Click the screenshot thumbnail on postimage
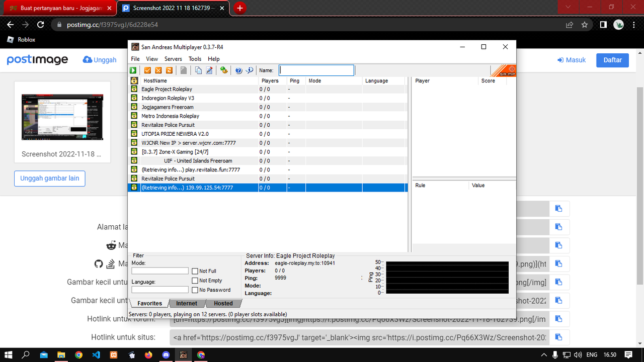Image resolution: width=644 pixels, height=362 pixels. 62,117
